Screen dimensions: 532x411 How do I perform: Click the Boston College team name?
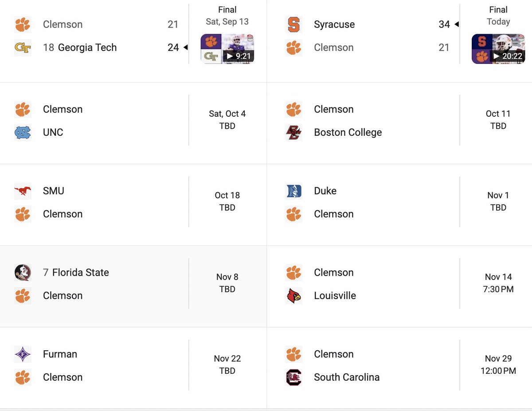pos(348,132)
